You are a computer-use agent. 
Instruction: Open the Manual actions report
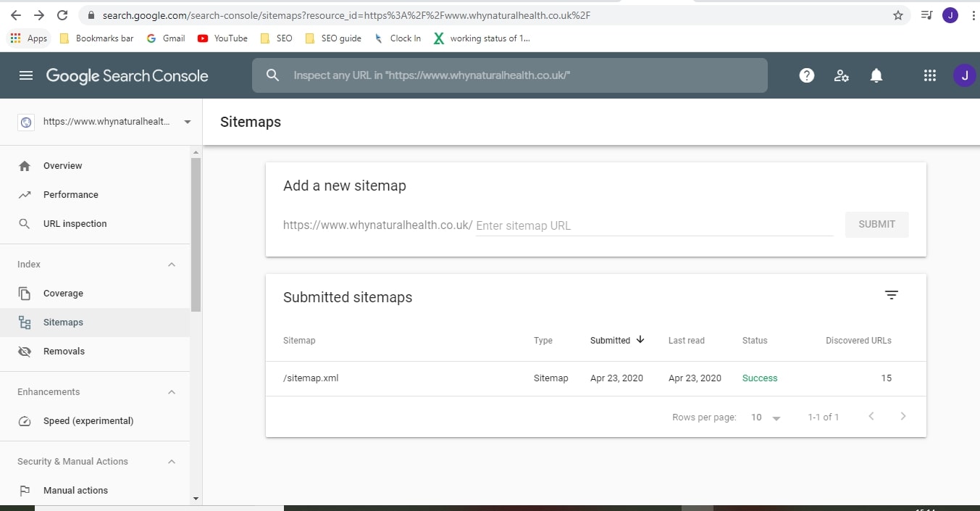[x=75, y=490]
